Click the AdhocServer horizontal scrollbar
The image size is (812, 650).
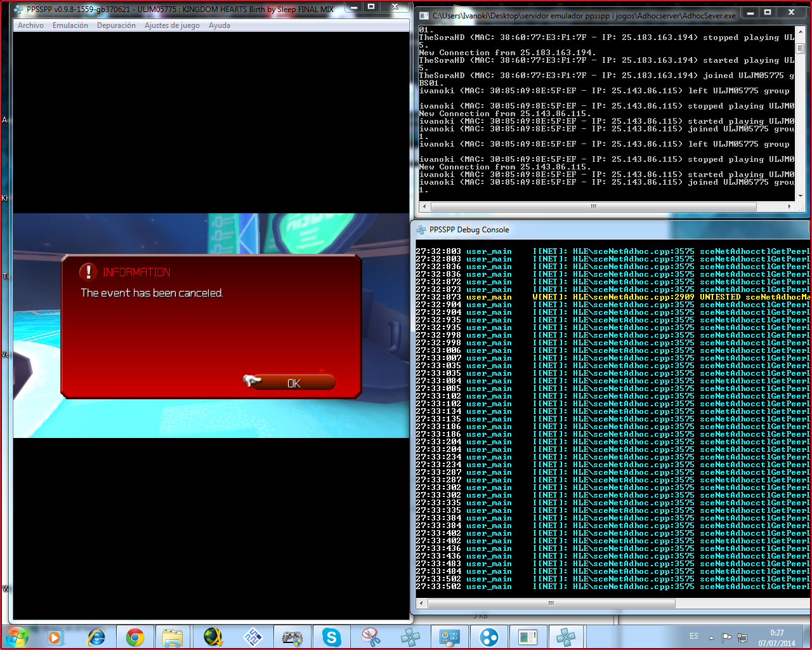click(x=593, y=206)
